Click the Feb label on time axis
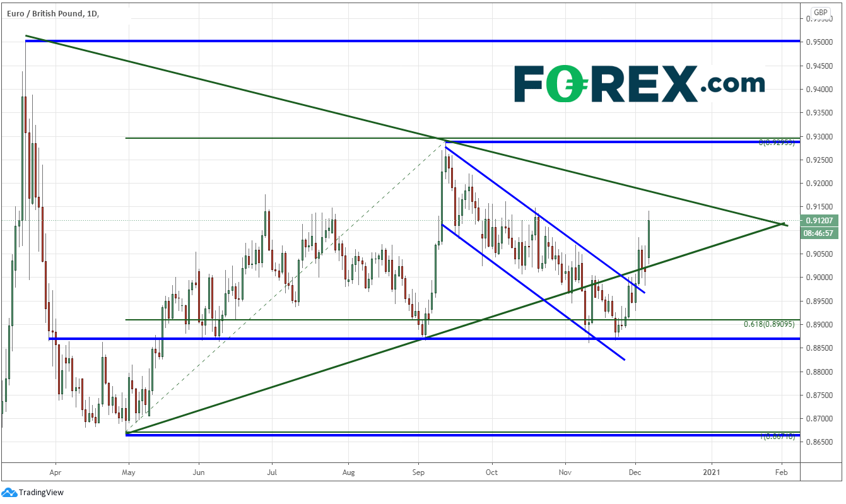846x504 pixels. (781, 471)
